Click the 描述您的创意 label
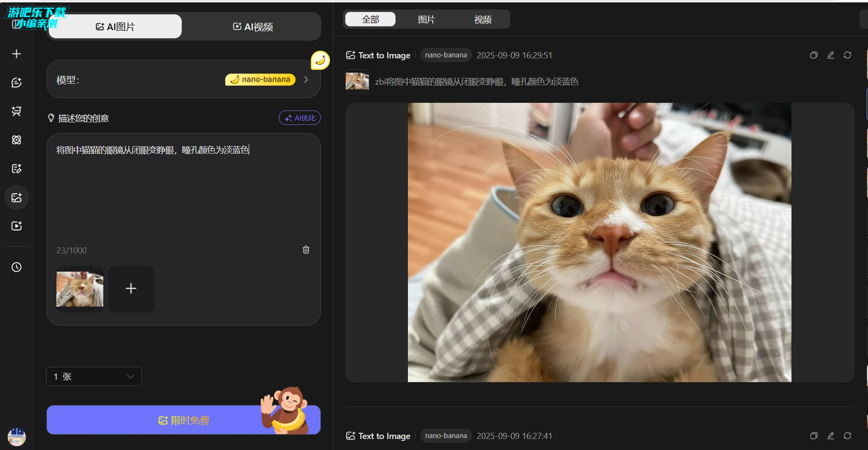Viewport: 868px width, 450px height. [x=83, y=118]
